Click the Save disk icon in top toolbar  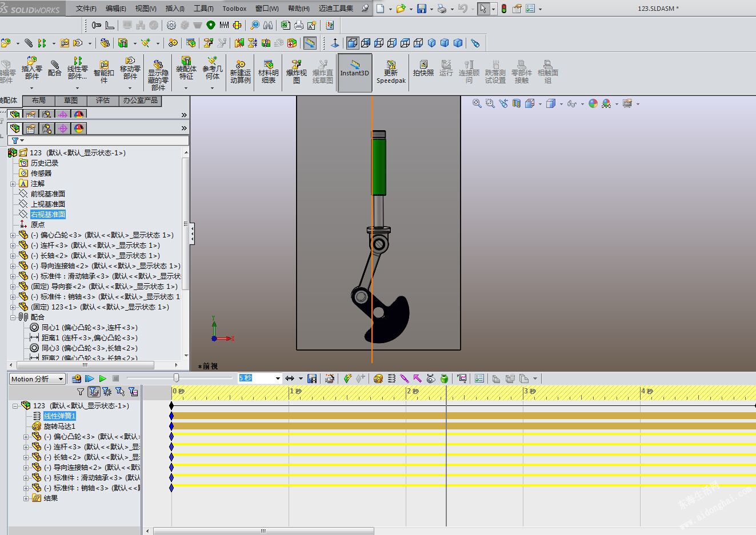(x=422, y=9)
